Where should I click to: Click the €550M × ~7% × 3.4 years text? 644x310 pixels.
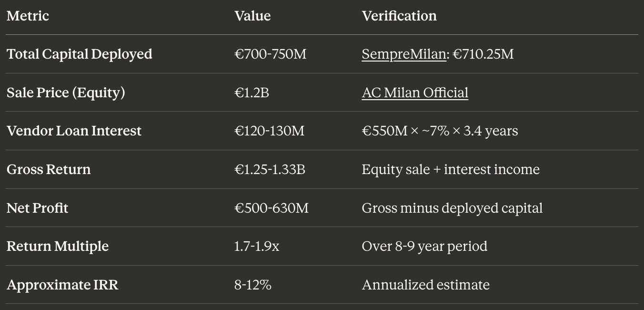(440, 131)
